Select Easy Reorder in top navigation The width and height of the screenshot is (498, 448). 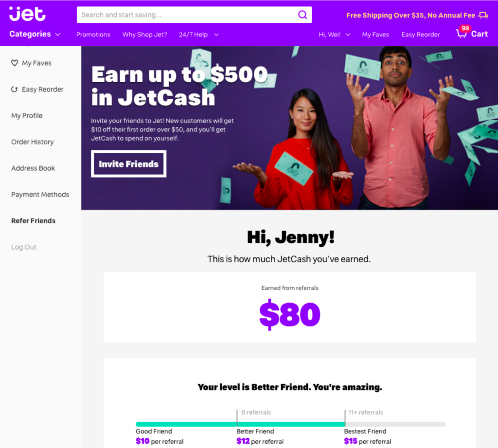pyautogui.click(x=421, y=35)
